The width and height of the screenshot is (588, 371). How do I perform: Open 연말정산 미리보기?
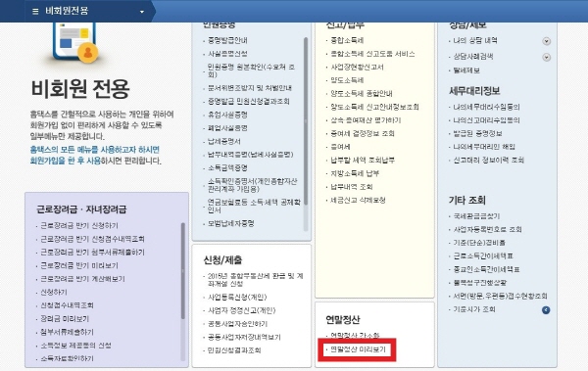pos(358,349)
